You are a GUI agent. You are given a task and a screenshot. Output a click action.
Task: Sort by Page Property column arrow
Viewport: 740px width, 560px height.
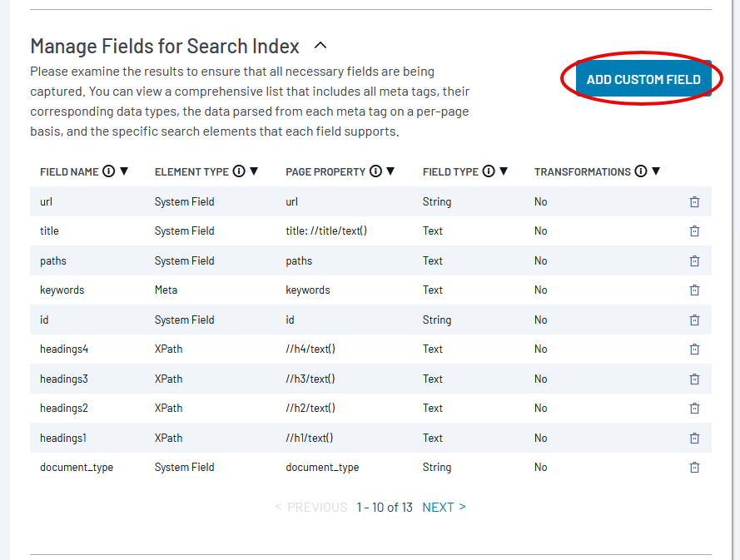pyautogui.click(x=390, y=171)
